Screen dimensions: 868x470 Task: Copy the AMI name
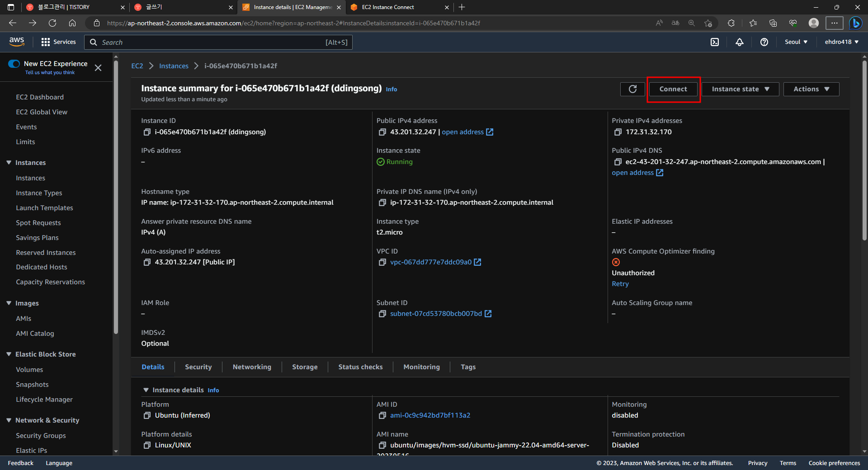(x=382, y=445)
